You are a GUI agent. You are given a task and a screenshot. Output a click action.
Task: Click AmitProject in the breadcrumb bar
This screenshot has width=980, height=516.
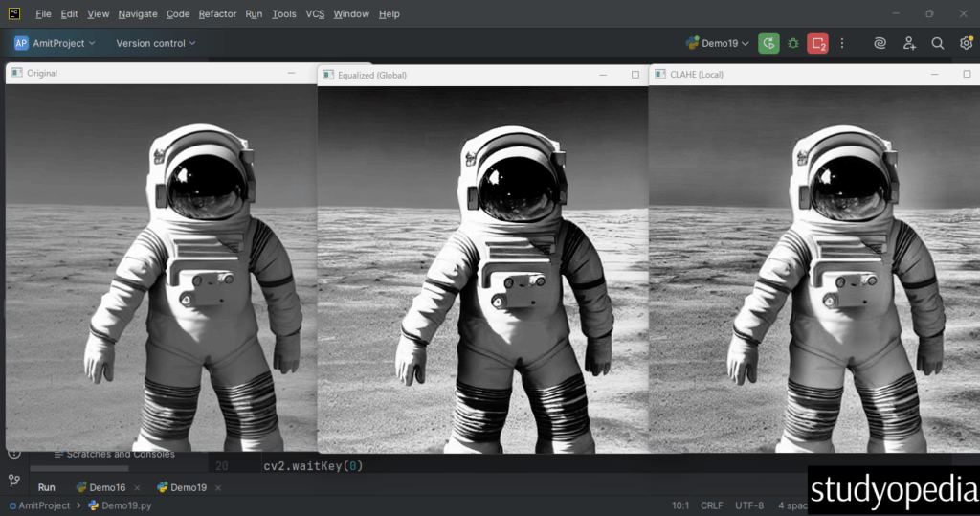pos(40,505)
